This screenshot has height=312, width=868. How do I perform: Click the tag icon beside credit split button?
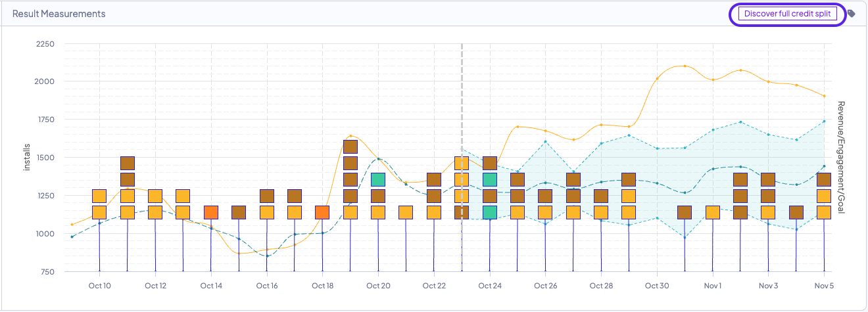coord(851,14)
